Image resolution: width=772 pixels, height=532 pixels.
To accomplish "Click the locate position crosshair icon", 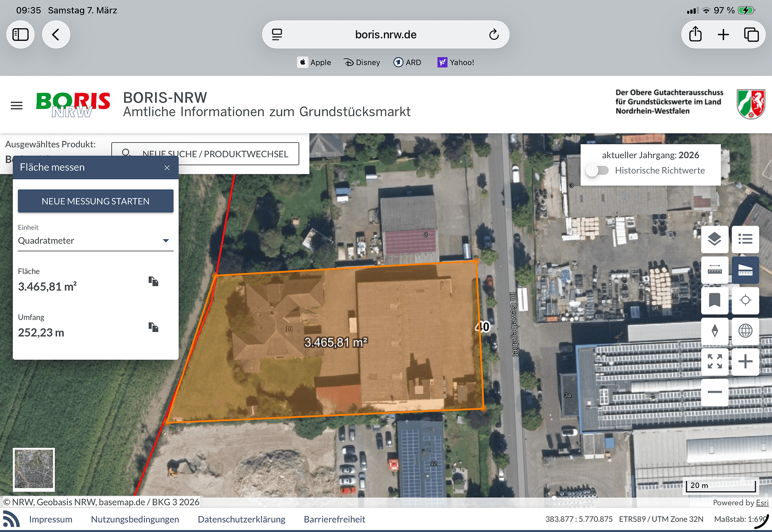I will tap(745, 300).
